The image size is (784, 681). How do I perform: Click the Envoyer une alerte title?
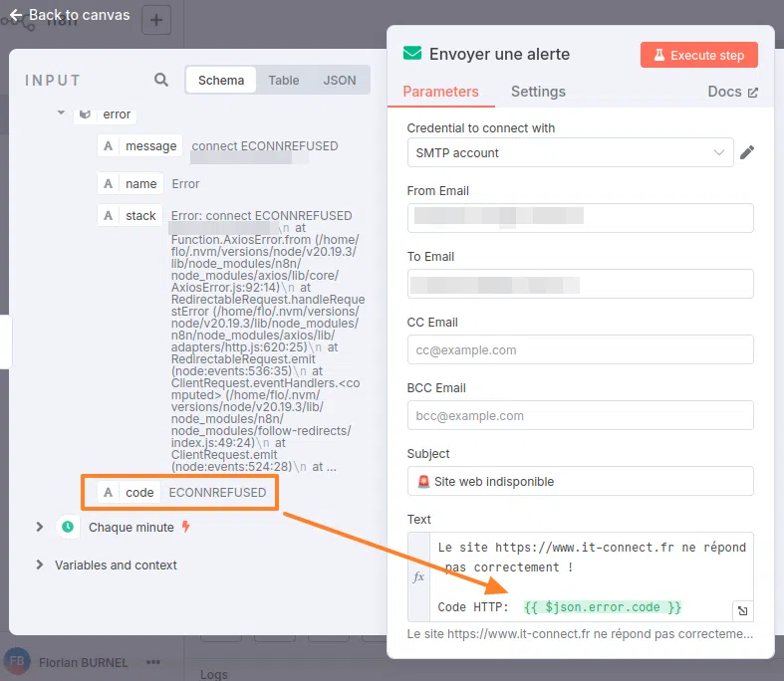[x=499, y=54]
